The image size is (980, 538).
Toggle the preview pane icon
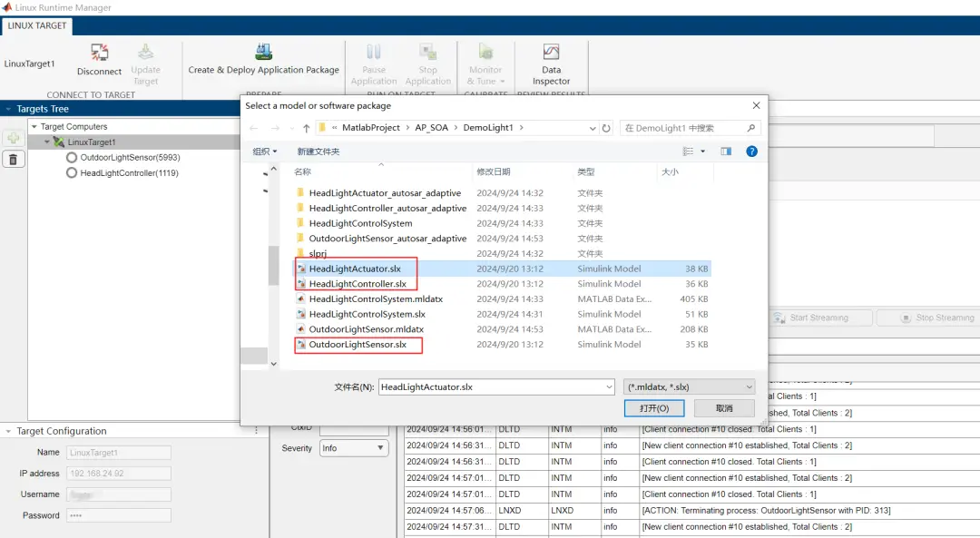726,152
